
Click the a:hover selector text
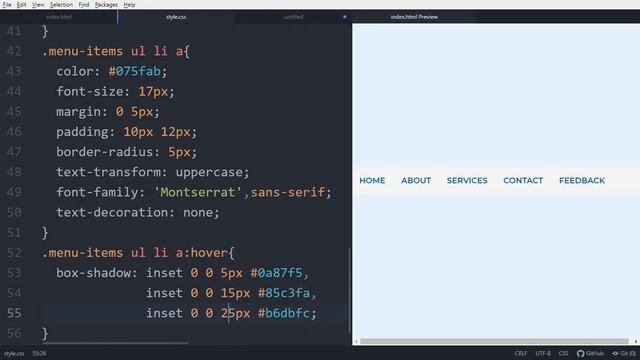tap(201, 253)
